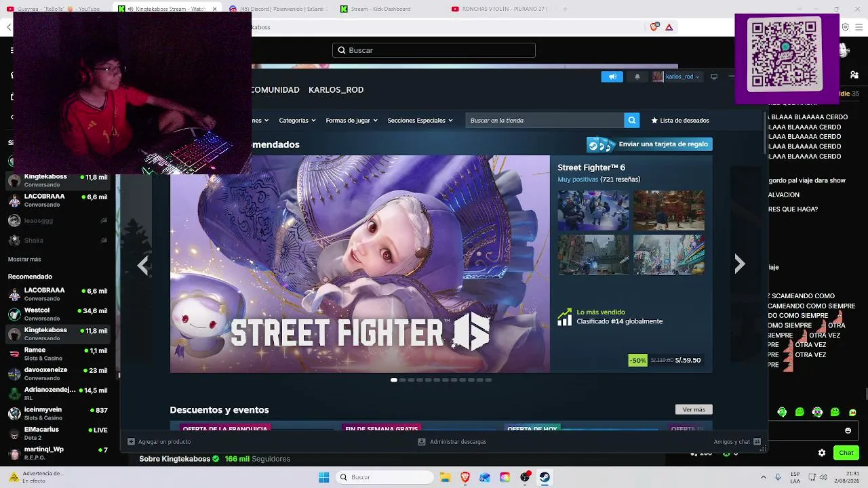Image resolution: width=868 pixels, height=488 pixels.
Task: Click the Add a product plus icon
Action: click(x=131, y=442)
